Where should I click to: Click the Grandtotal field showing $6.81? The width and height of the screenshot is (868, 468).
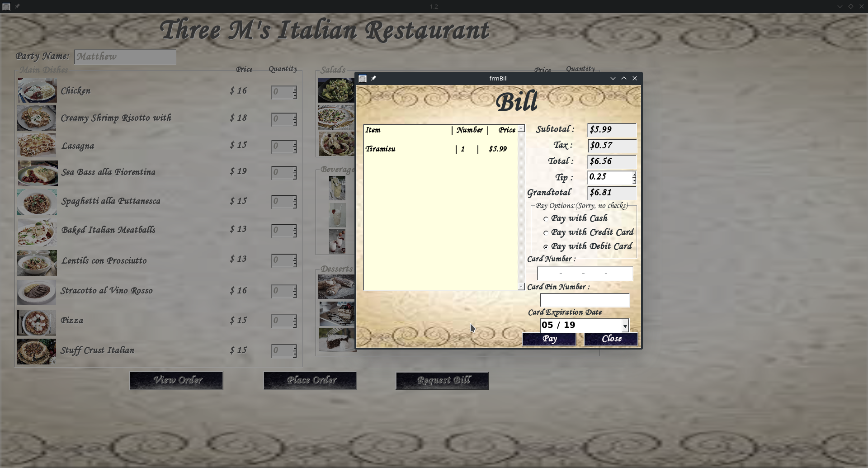pos(612,193)
